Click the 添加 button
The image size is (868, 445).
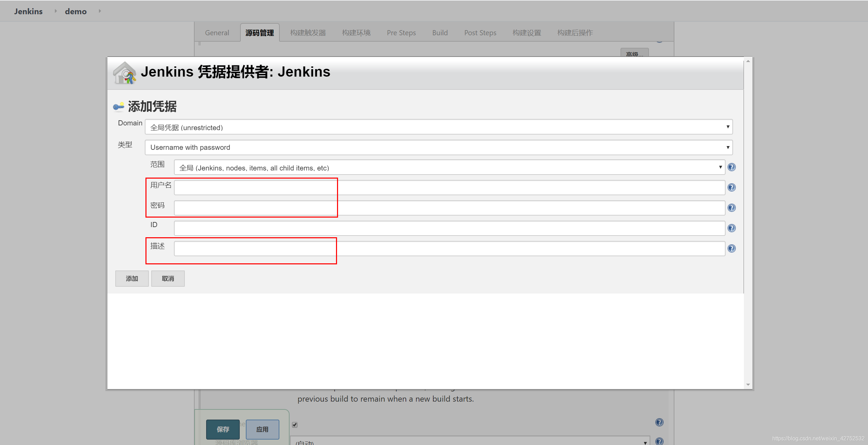132,279
